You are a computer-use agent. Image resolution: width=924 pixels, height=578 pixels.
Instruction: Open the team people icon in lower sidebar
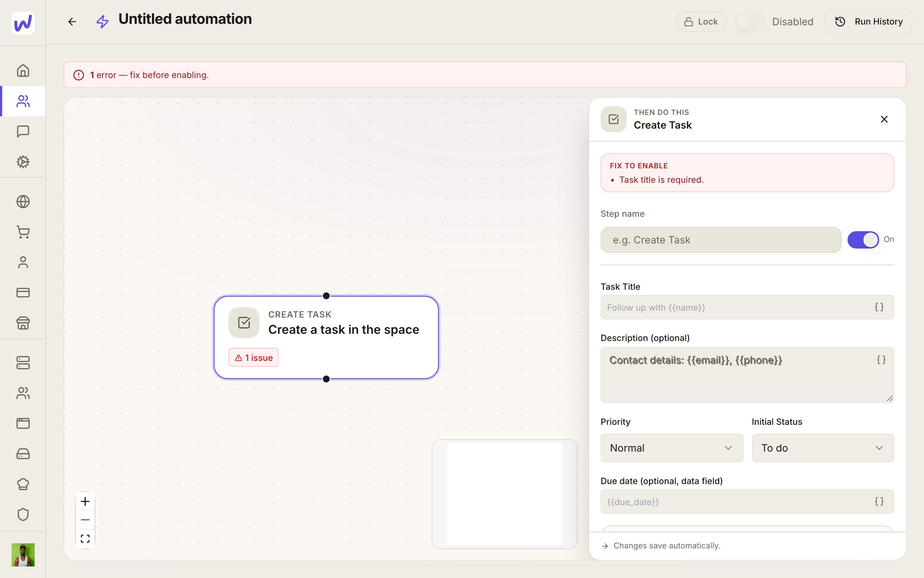point(23,393)
